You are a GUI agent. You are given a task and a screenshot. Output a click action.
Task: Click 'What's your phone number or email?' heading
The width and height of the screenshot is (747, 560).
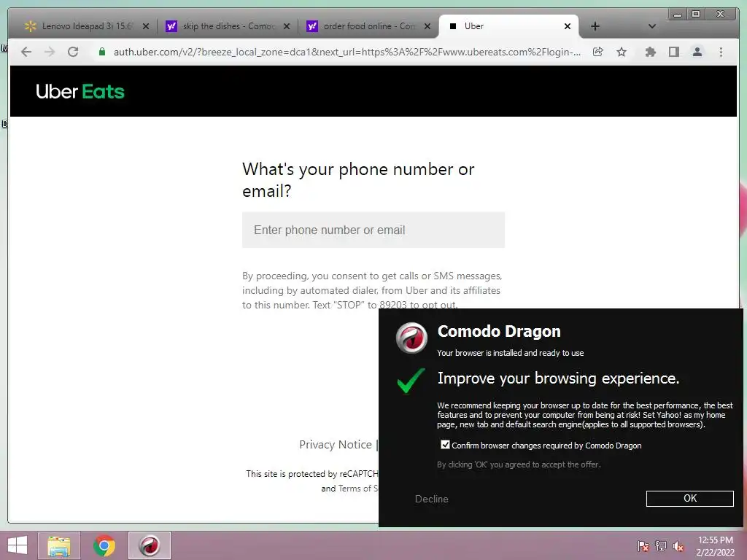[358, 179]
